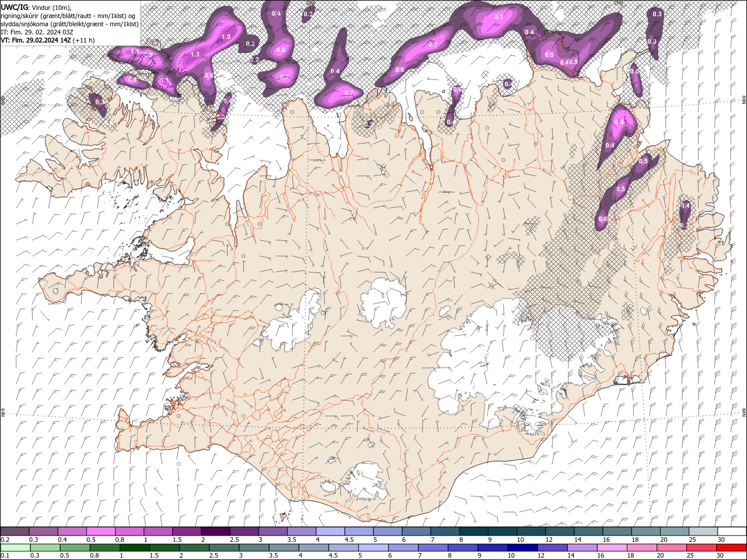Click the "30" value label in top legend row
The width and height of the screenshot is (747, 560).
(x=721, y=540)
